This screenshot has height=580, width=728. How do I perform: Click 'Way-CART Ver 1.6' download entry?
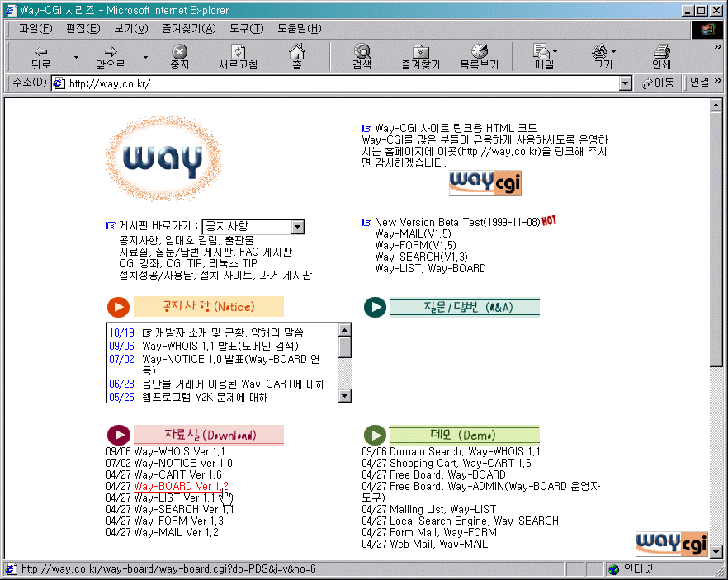[x=177, y=474]
